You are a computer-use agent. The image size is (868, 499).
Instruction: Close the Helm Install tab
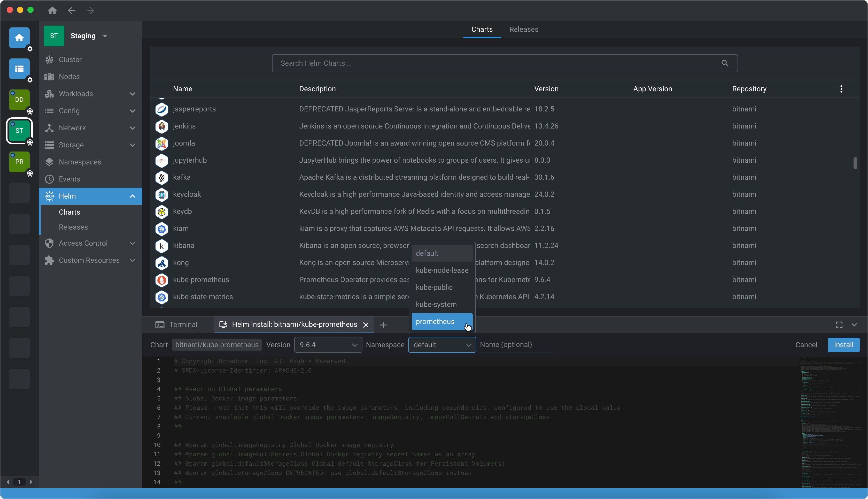point(366,324)
